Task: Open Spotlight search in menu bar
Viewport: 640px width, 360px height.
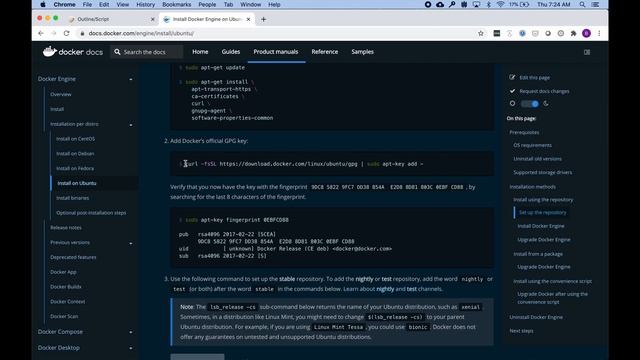Action: click(582, 4)
